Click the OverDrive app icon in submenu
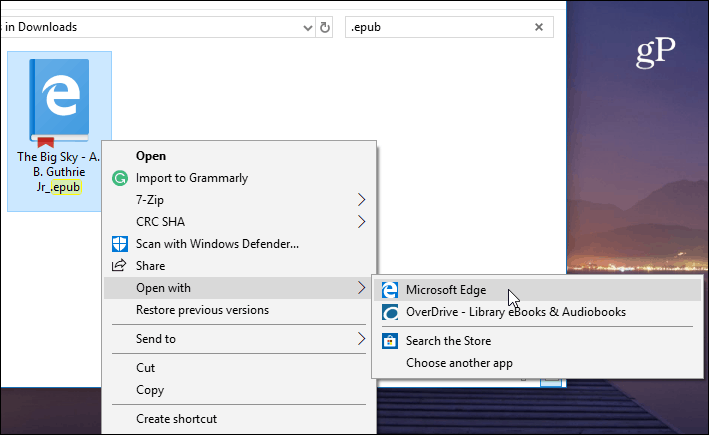The width and height of the screenshot is (709, 435). (390, 312)
